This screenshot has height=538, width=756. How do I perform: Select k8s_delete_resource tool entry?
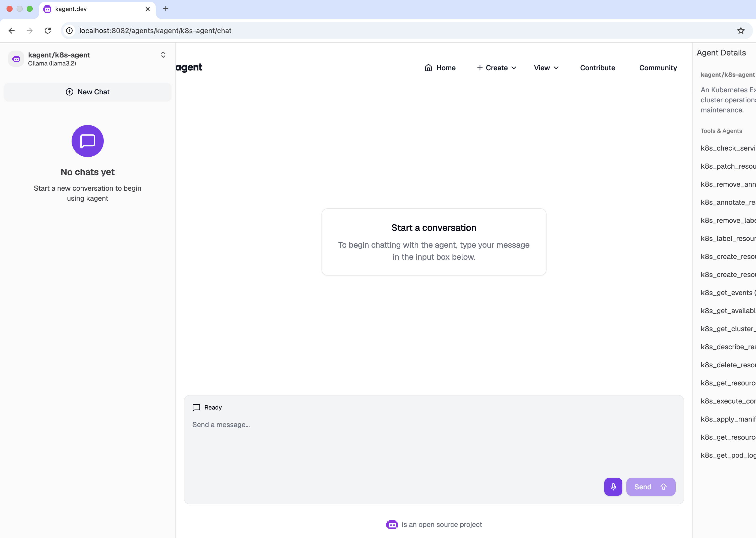(x=728, y=365)
